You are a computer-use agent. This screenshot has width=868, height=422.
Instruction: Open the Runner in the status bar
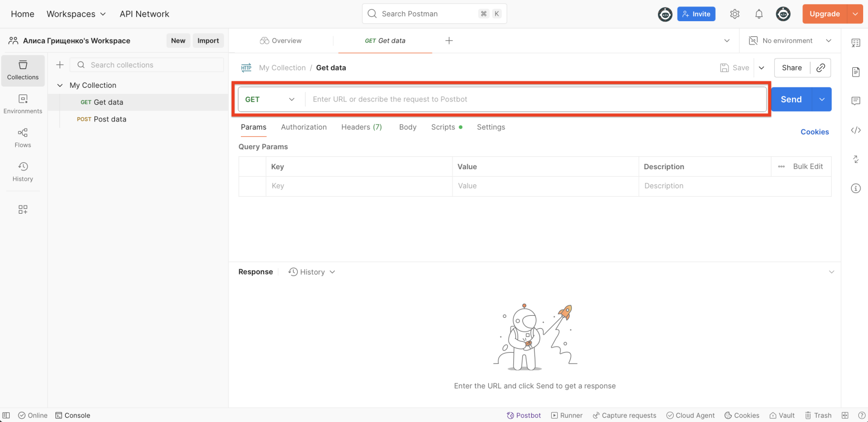point(566,415)
